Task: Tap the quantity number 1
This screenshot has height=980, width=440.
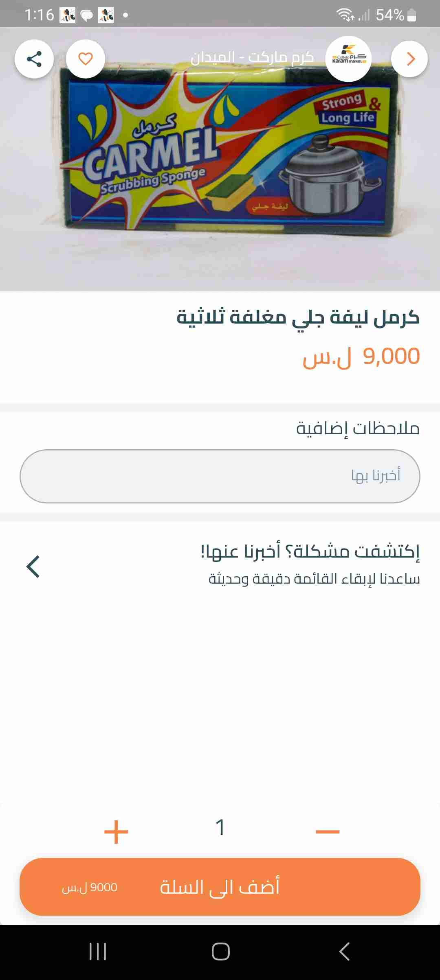Action: coord(220,828)
